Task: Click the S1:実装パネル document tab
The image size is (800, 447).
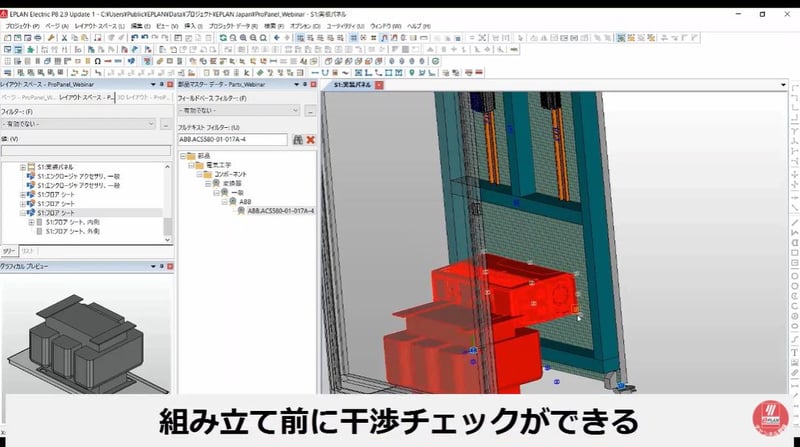Action: pos(352,85)
